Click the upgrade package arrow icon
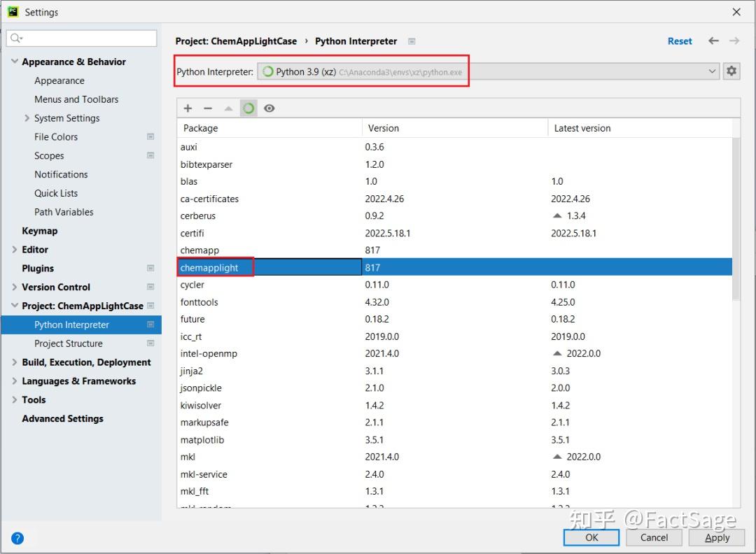756x554 pixels. [x=228, y=108]
